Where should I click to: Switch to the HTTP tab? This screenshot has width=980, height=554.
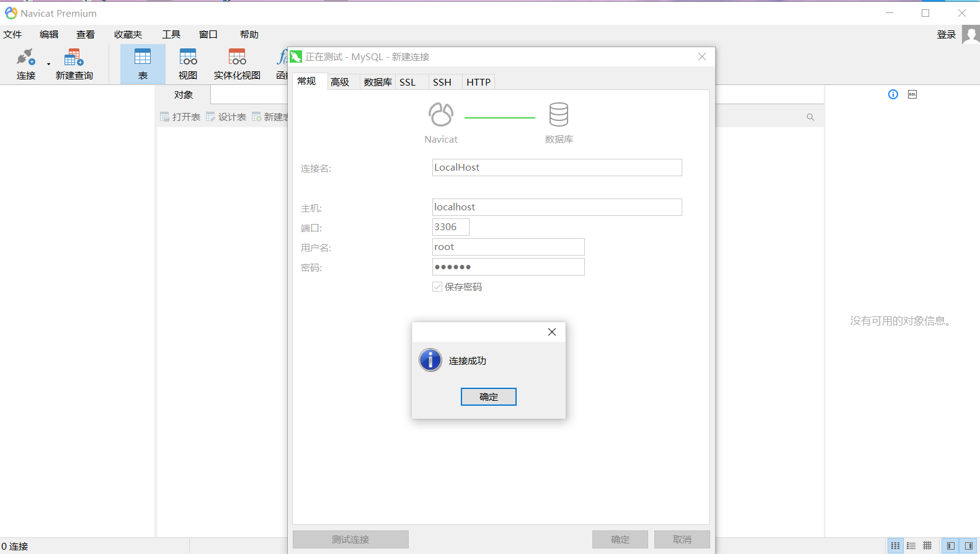(x=479, y=82)
